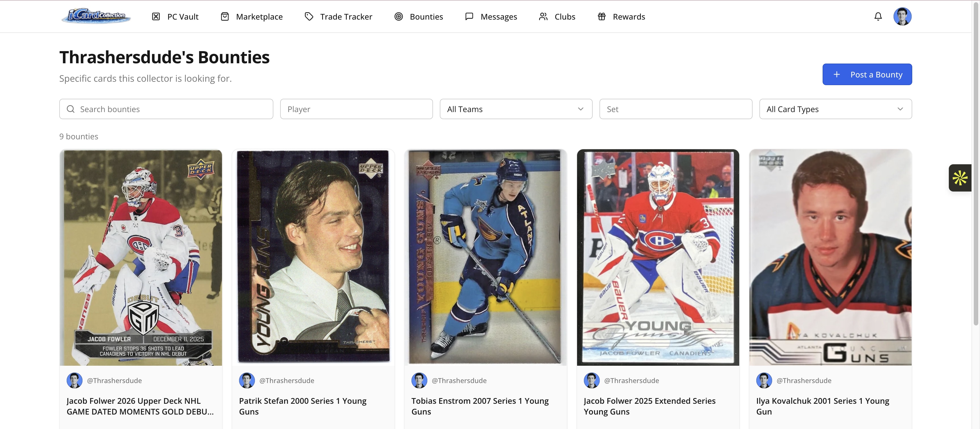Click the Thrashersdude's Bounties heading
The image size is (980, 429).
[164, 58]
